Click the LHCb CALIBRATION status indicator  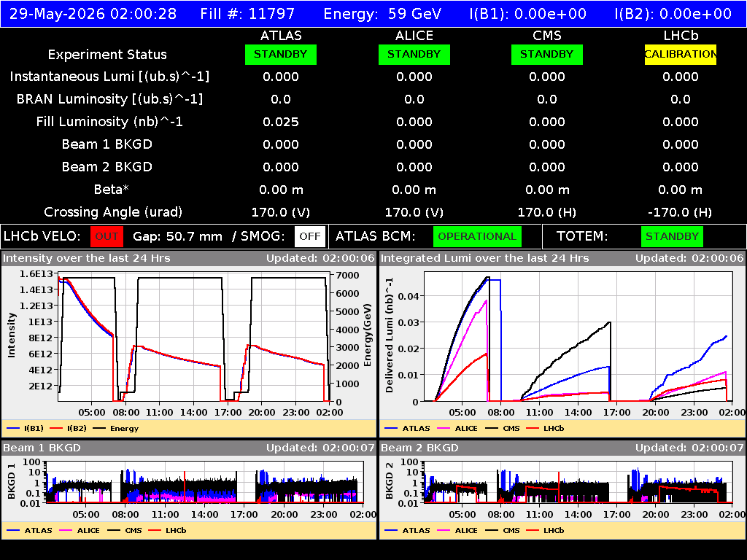point(681,54)
